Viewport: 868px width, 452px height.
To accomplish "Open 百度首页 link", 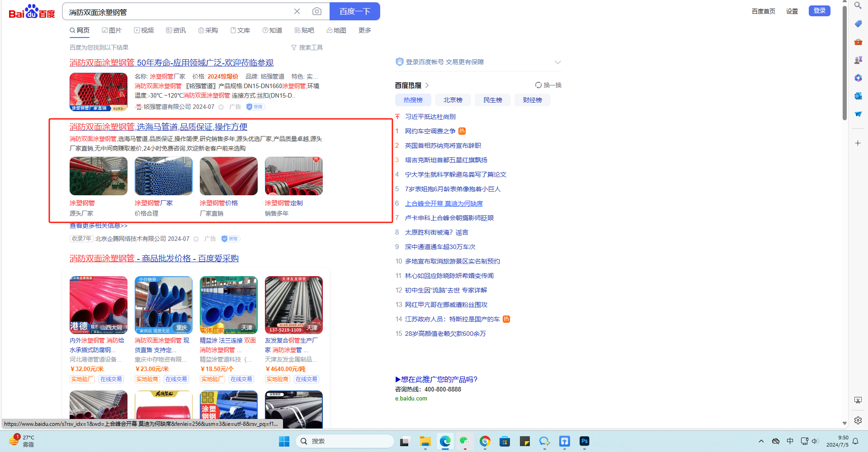I will (x=764, y=11).
